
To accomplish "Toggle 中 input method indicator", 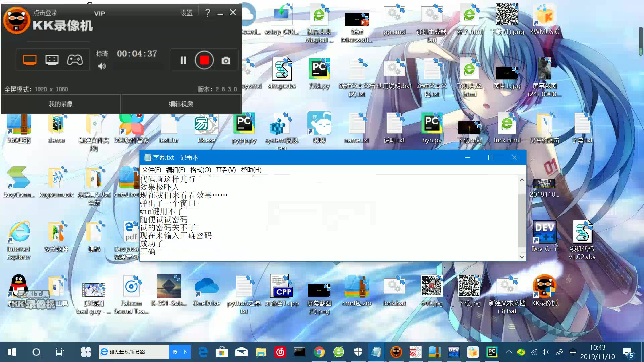I will point(573,352).
